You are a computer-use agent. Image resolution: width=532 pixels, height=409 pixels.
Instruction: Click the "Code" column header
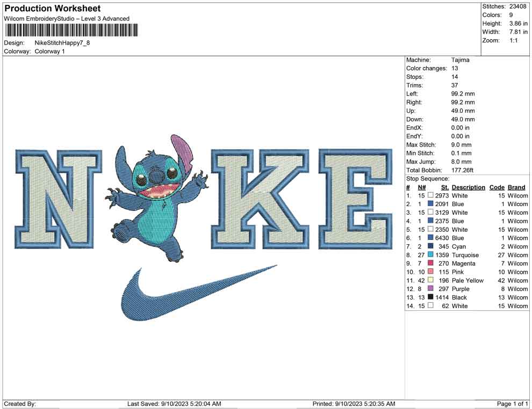[497, 187]
